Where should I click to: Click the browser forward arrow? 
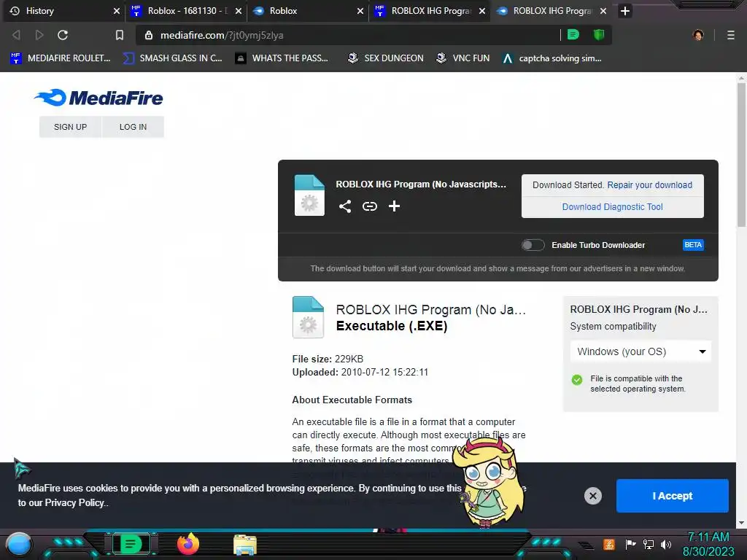[x=39, y=35]
